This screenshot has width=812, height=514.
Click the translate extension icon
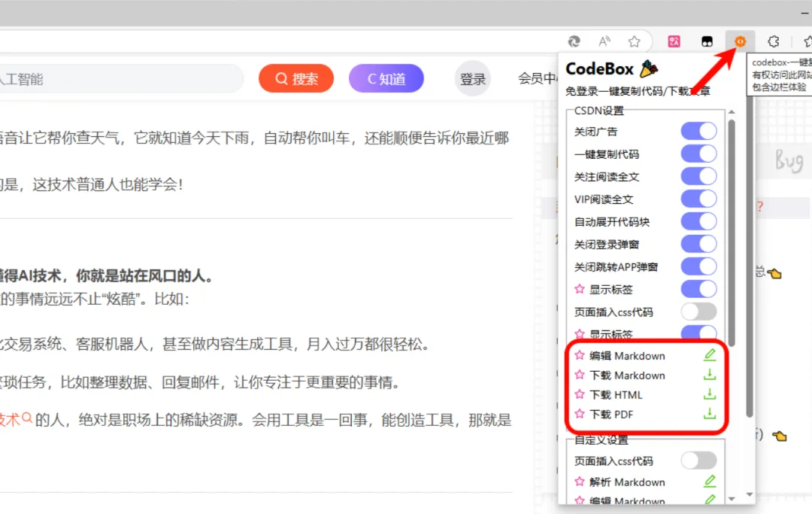[x=674, y=41]
